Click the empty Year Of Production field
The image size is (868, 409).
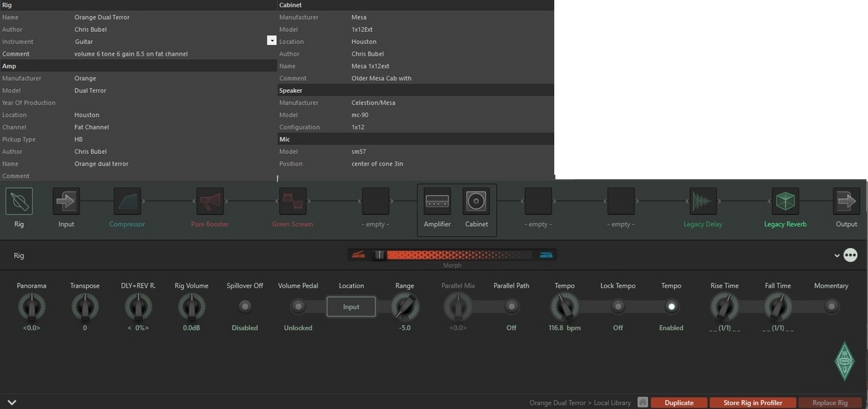pyautogui.click(x=174, y=103)
